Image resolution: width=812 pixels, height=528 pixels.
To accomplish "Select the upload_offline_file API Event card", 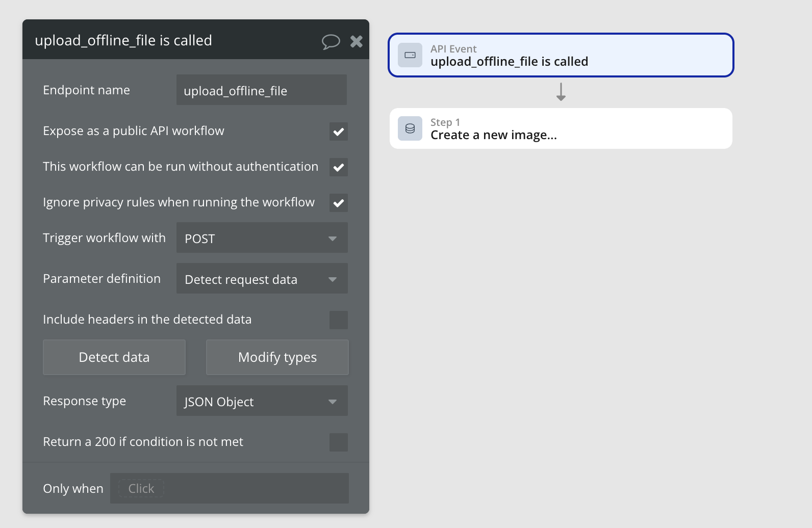I will (x=561, y=55).
